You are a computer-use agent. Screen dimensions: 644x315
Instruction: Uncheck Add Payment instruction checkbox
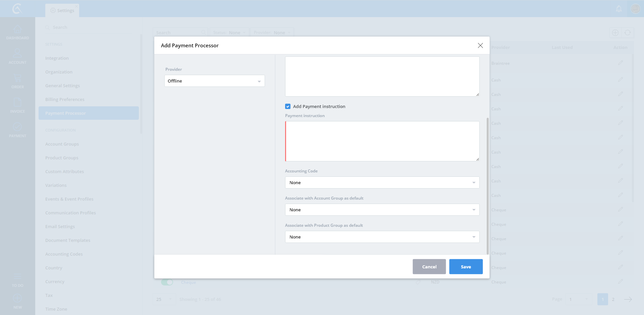point(288,106)
